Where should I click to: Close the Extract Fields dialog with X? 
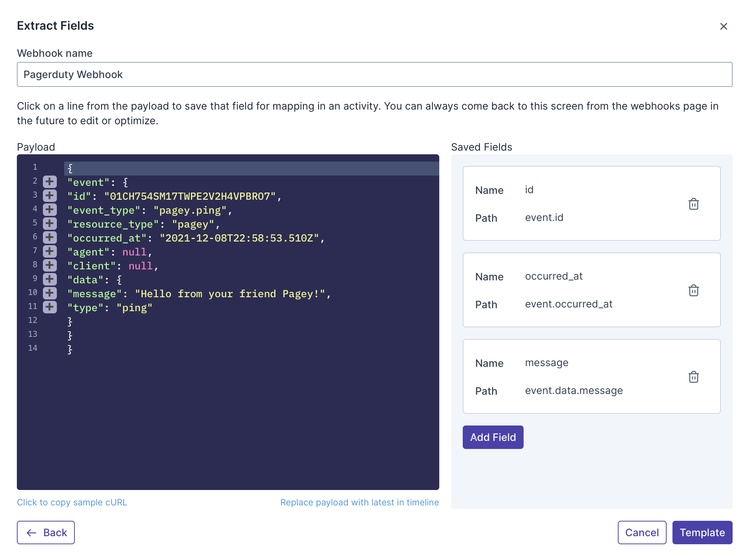723,26
